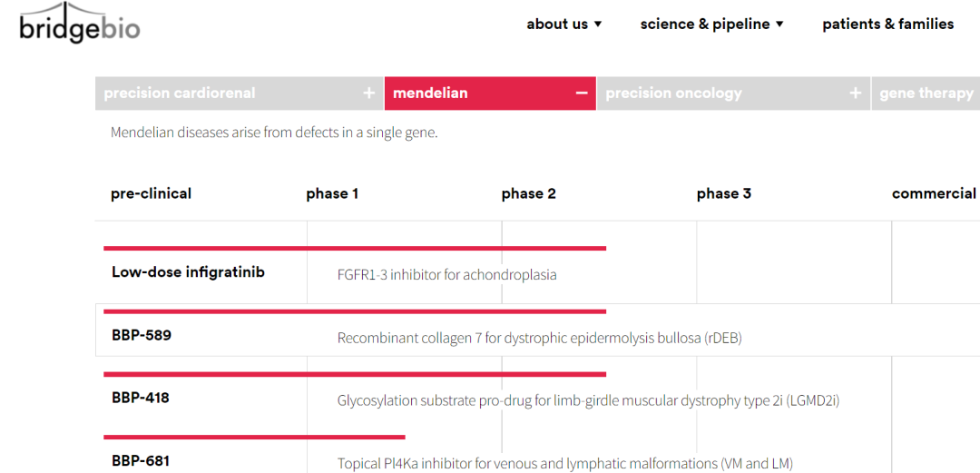Select the gene therapy tab

click(926, 94)
